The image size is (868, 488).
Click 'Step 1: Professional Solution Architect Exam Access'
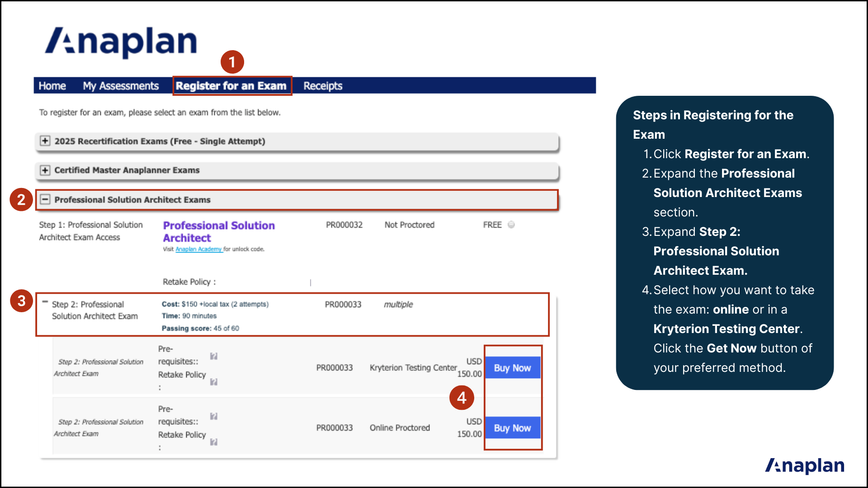(x=91, y=231)
